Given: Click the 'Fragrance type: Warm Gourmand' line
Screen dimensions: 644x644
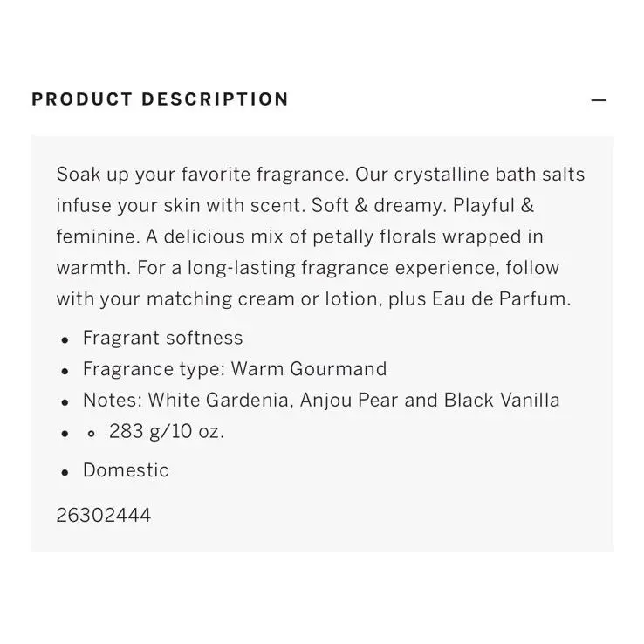Looking at the screenshot, I should (235, 369).
